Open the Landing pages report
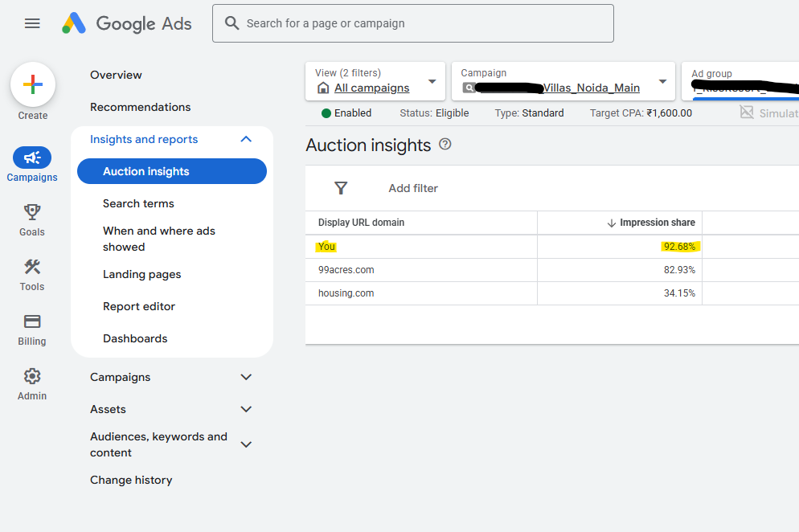Viewport: 799px width, 532px height. tap(142, 274)
